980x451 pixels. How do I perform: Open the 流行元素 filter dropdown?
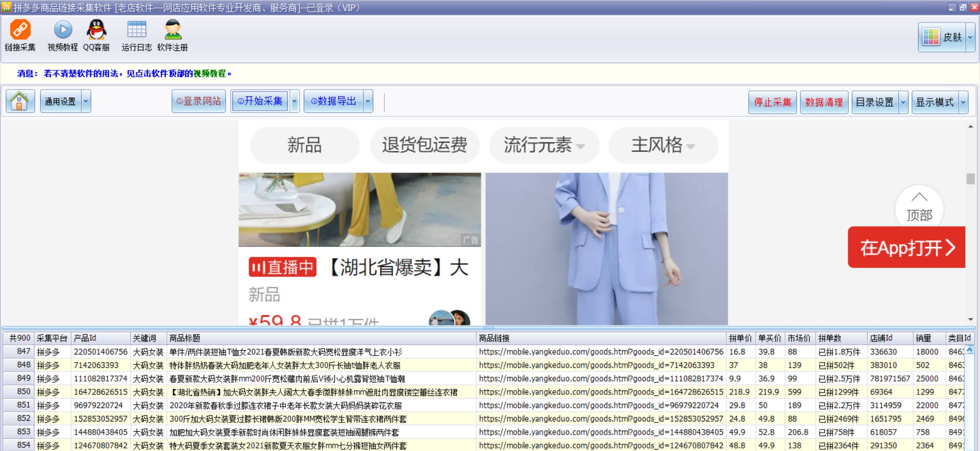(544, 145)
